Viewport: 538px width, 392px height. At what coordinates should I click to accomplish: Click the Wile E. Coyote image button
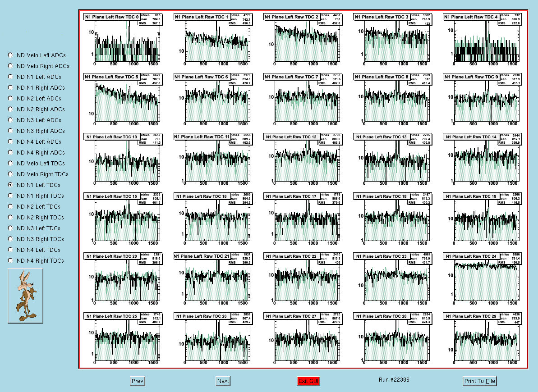(25, 296)
